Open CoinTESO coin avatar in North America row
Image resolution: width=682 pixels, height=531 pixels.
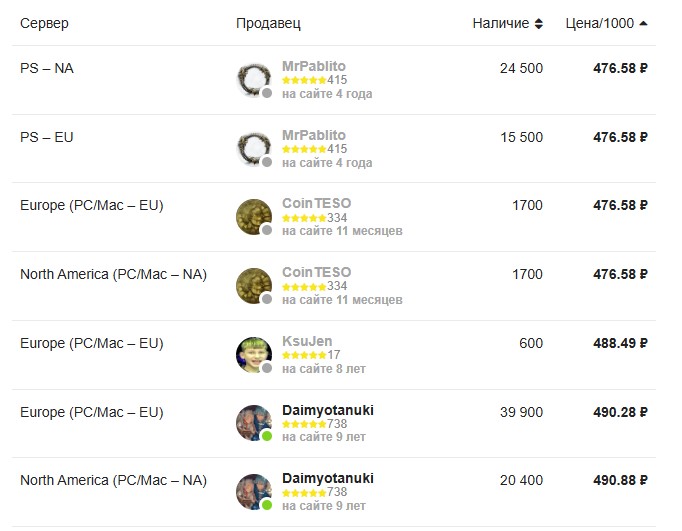pos(254,286)
